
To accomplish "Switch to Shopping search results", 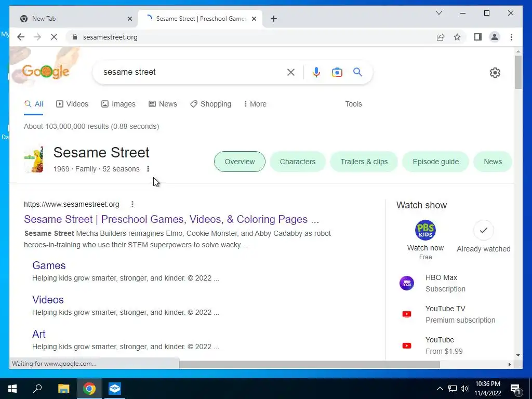I will 211,104.
